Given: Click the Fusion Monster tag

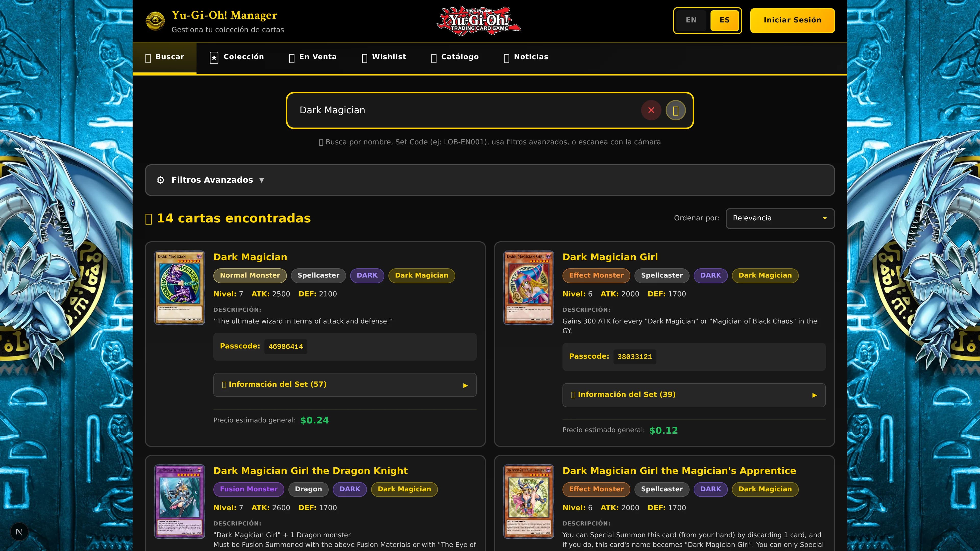Looking at the screenshot, I should (249, 489).
